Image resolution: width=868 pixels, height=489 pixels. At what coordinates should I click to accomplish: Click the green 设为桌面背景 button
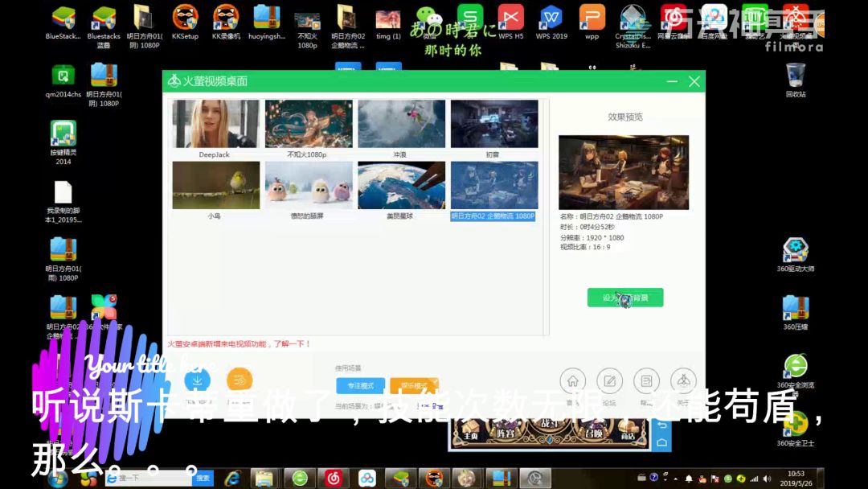(x=625, y=298)
